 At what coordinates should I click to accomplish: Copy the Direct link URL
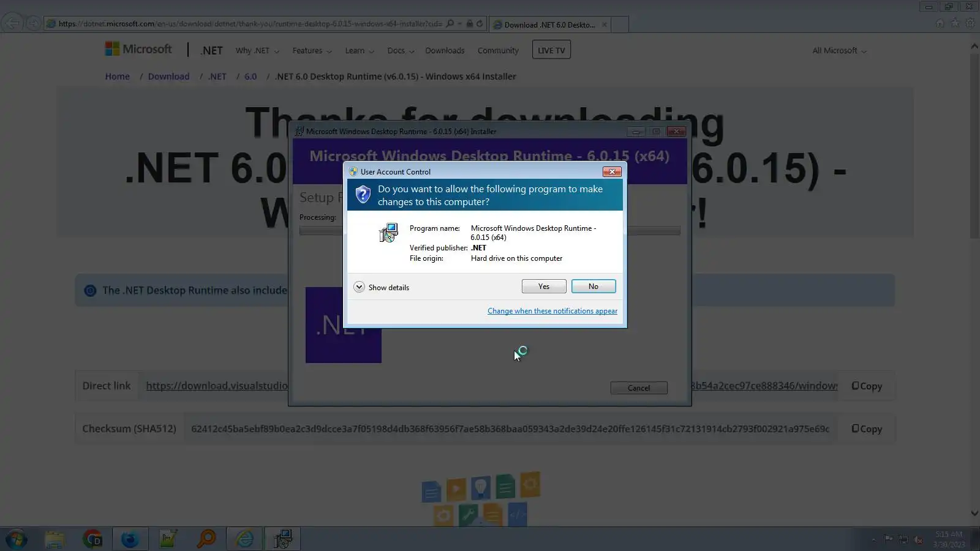point(867,386)
